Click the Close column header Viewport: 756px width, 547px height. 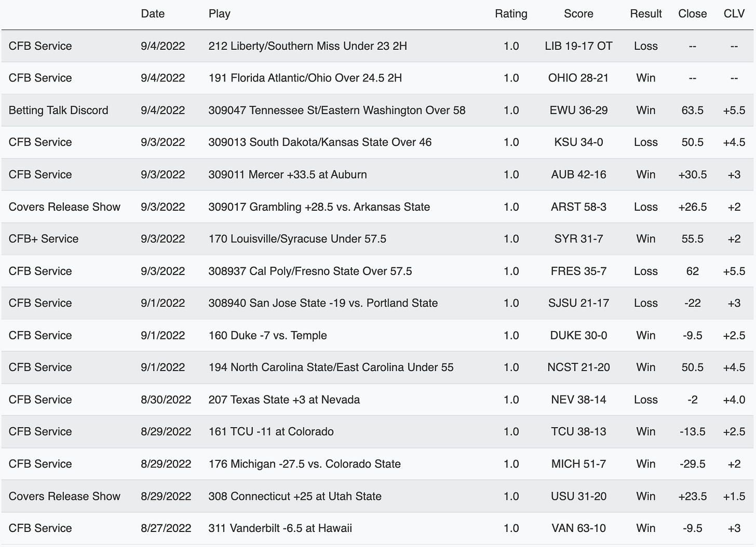click(693, 14)
